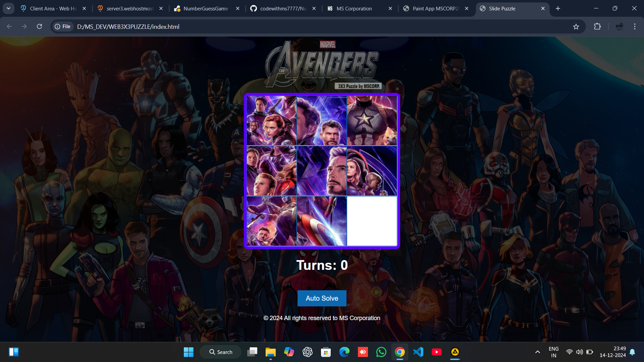Open File Explorer from taskbar
644x362 pixels.
(x=271, y=352)
